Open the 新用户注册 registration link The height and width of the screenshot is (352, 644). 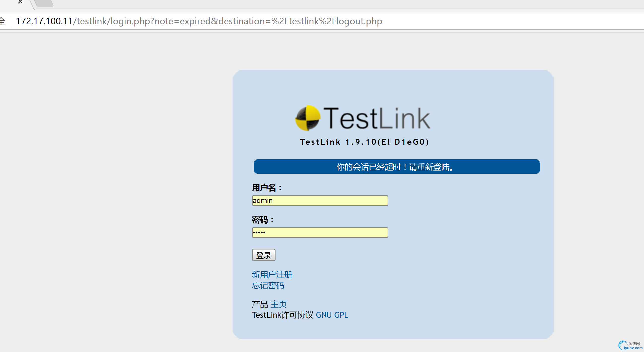(x=272, y=275)
